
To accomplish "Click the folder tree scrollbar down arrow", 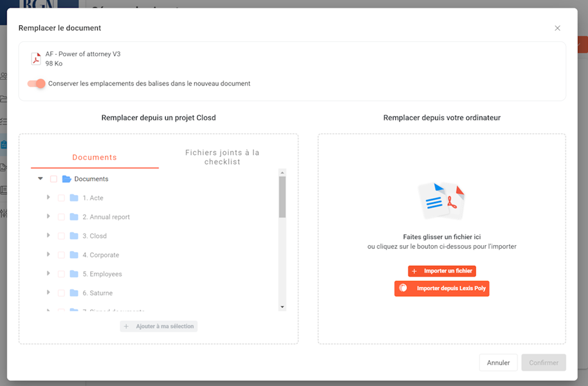I will [282, 308].
